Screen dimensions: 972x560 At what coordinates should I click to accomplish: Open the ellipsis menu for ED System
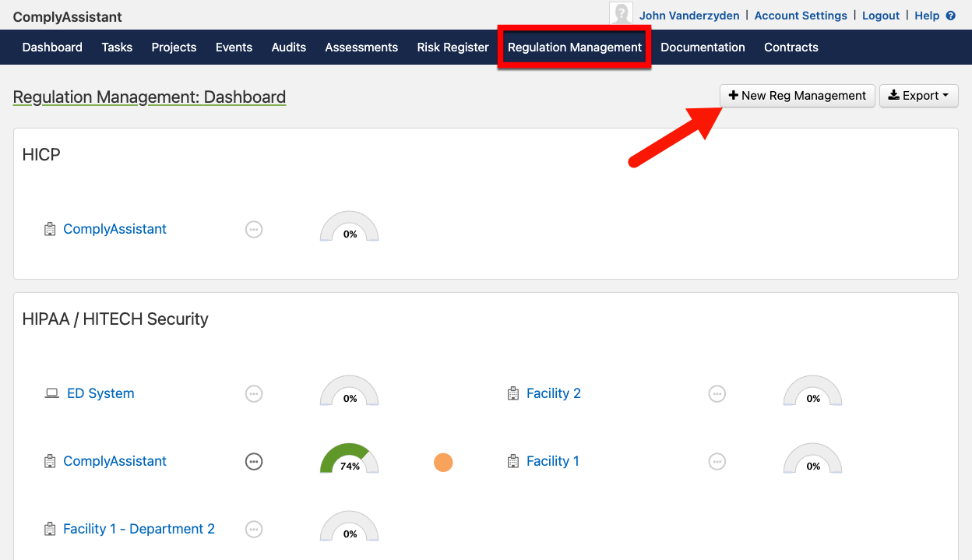[x=254, y=393]
